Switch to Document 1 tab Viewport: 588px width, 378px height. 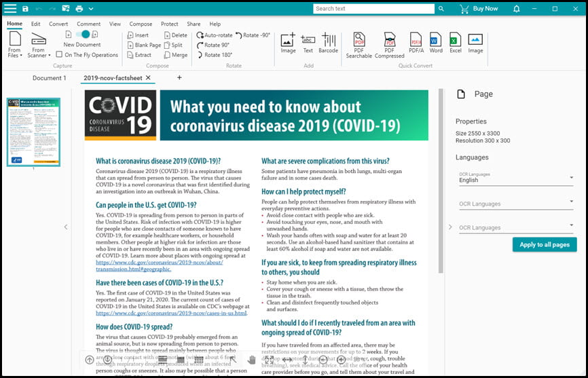tap(49, 78)
